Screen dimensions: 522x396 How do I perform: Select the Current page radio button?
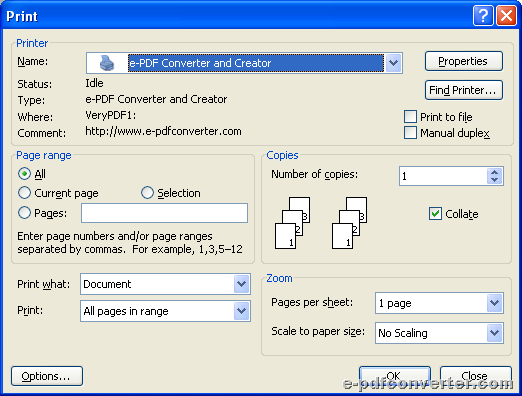[x=24, y=193]
